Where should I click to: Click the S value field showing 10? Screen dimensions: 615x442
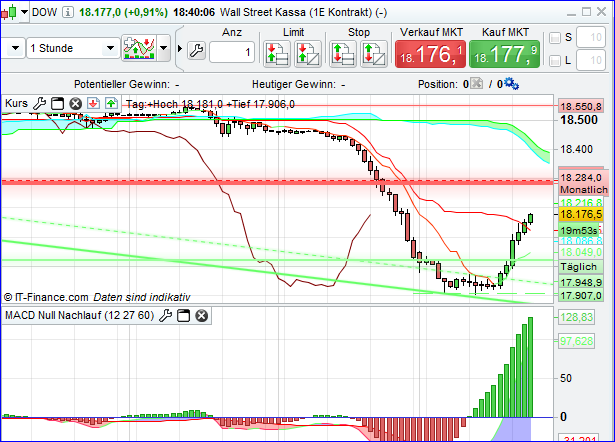click(x=591, y=37)
